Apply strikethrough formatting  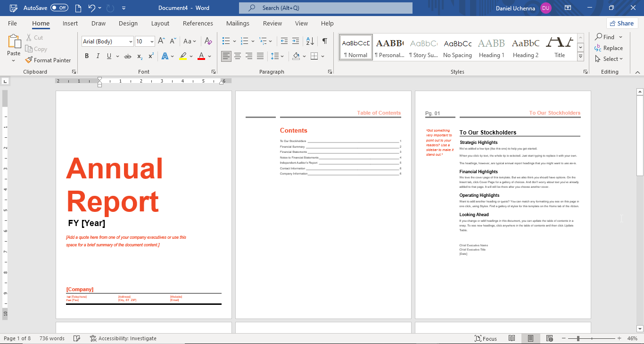tap(127, 56)
